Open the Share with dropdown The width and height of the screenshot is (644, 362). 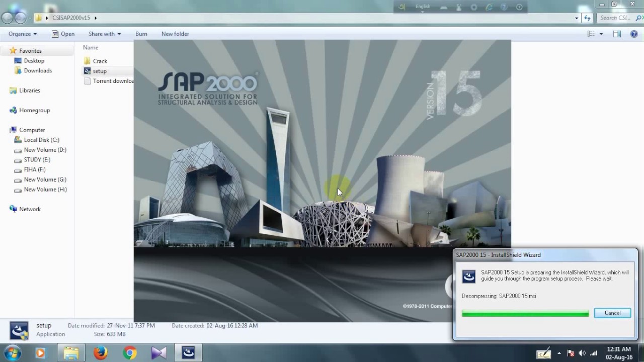(105, 34)
